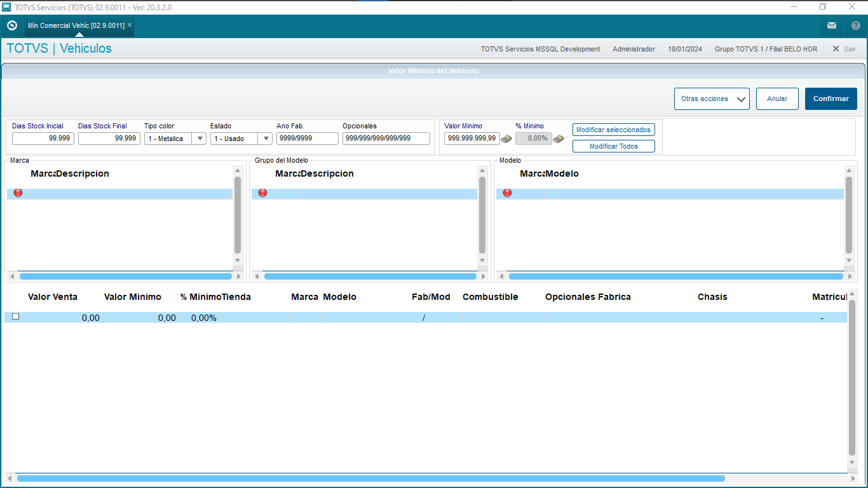This screenshot has height=488, width=868.
Task: Click the Valor Venta column header
Action: point(53,297)
